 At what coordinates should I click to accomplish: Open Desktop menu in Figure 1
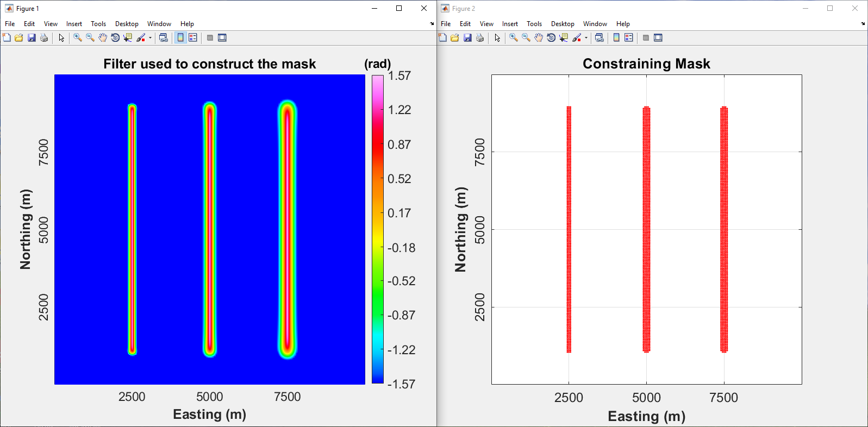[127, 24]
